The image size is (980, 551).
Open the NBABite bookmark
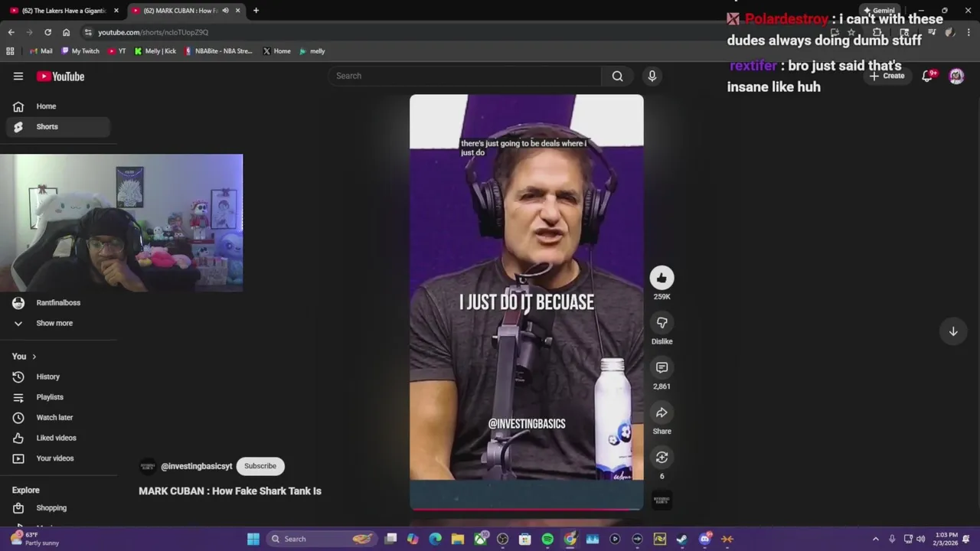coord(218,51)
